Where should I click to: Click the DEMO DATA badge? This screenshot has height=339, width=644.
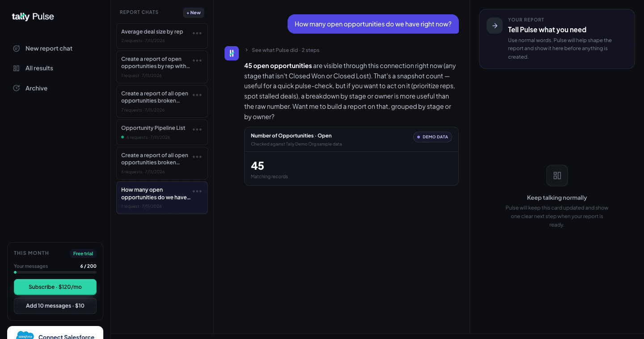[432, 137]
